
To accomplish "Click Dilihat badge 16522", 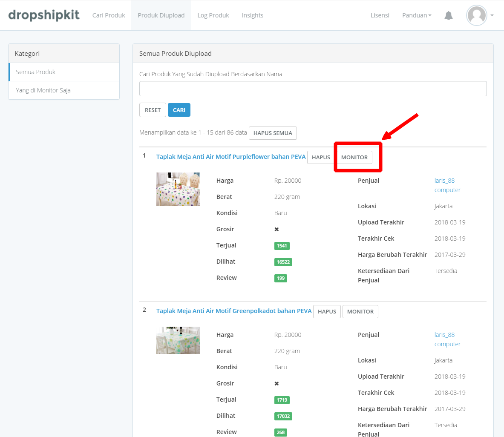I will 283,262.
